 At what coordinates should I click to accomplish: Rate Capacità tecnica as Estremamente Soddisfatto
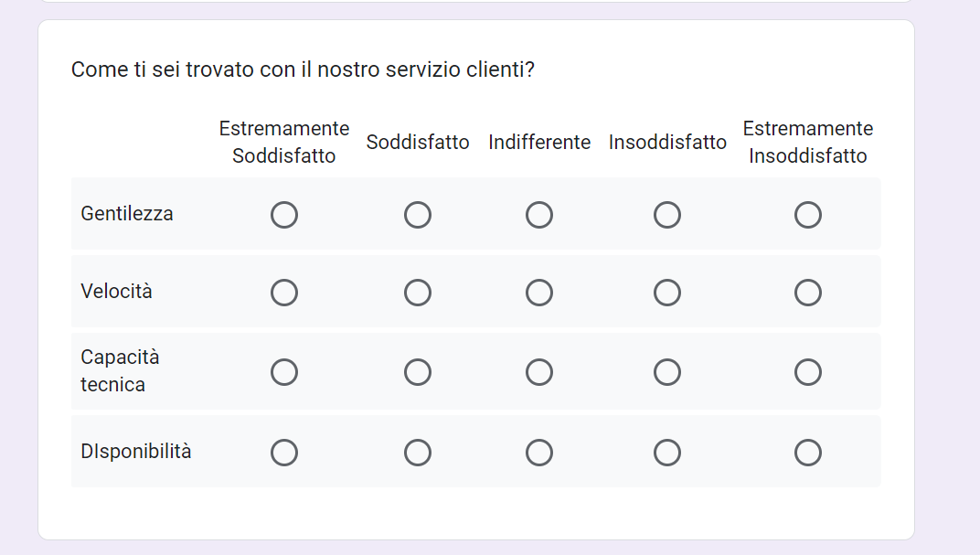click(284, 372)
